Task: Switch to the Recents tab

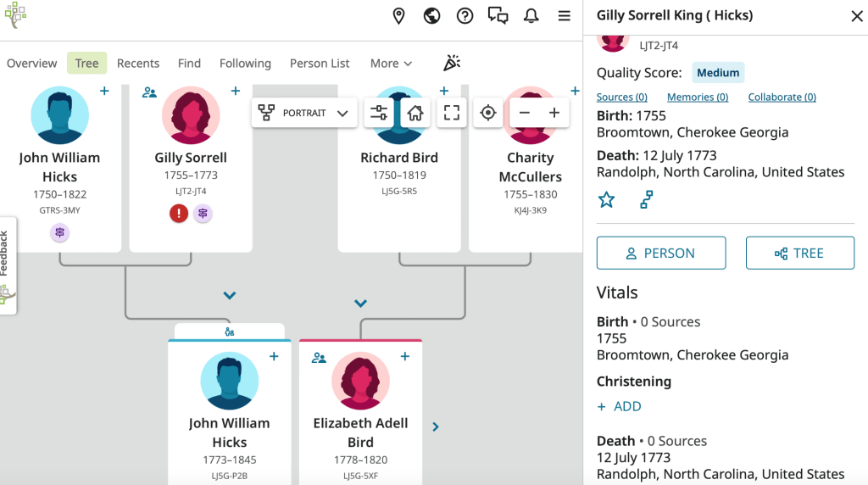Action: pyautogui.click(x=138, y=64)
